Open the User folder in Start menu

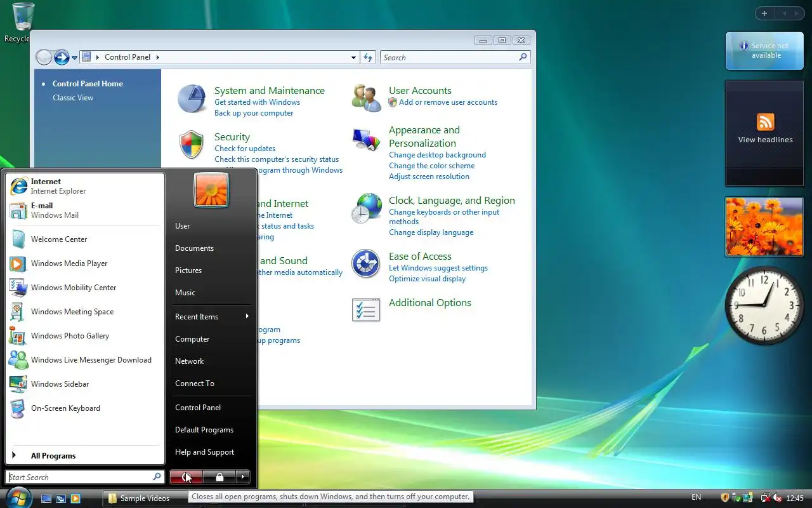tap(211, 226)
